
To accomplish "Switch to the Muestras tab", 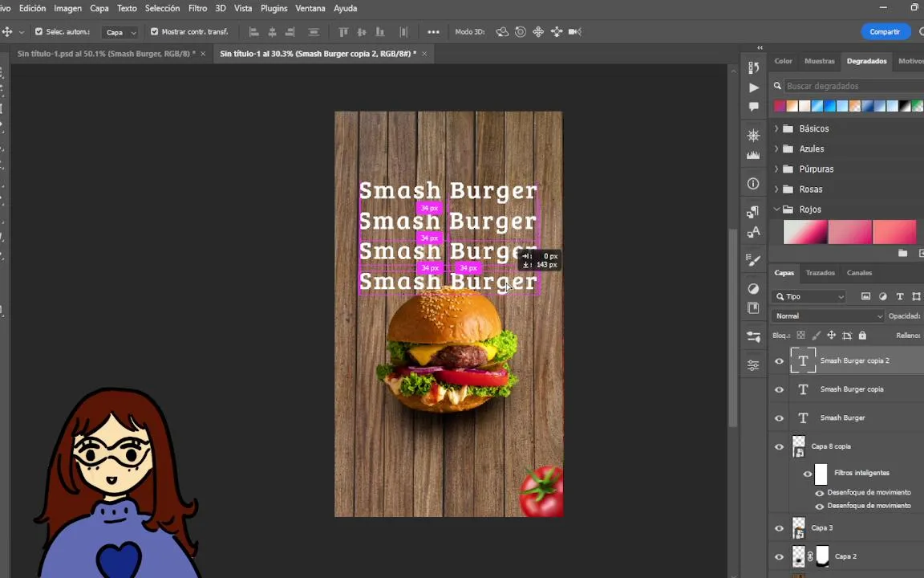I will tap(819, 61).
